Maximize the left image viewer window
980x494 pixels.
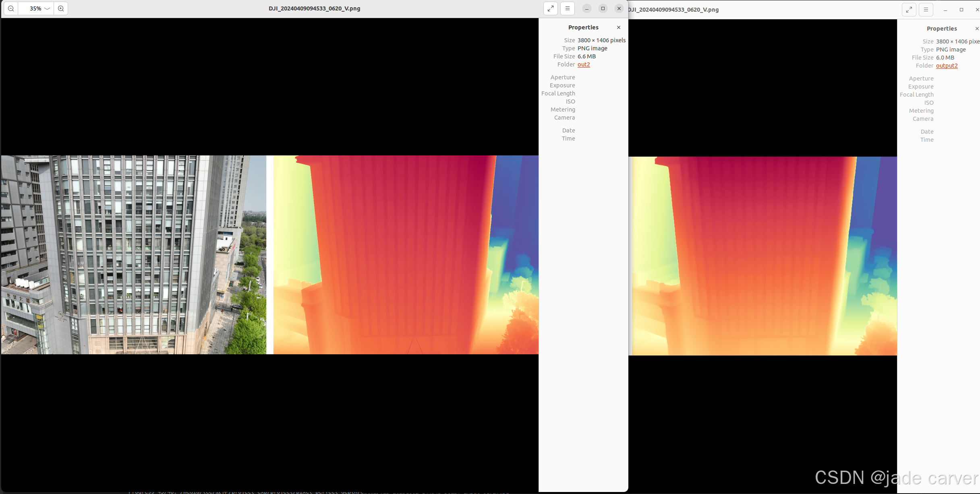603,8
